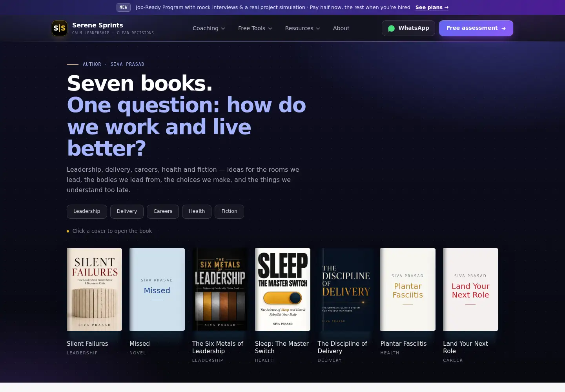
Task: Expand the Free Tools dropdown menu
Action: (x=255, y=28)
